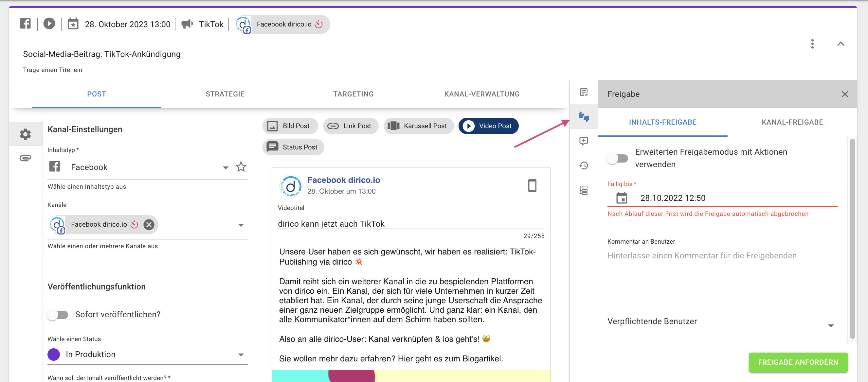This screenshot has width=868, height=382.
Task: Collapse the post card with the up chevron
Action: point(841,44)
